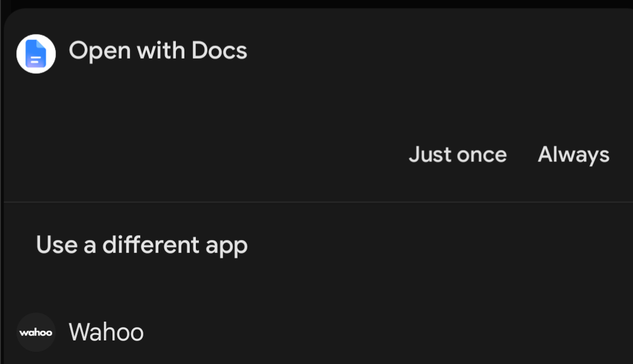Choose the Just once option

pos(457,155)
